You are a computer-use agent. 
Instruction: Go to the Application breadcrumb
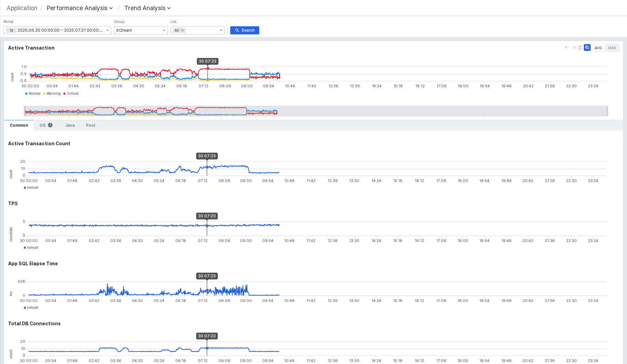click(22, 8)
